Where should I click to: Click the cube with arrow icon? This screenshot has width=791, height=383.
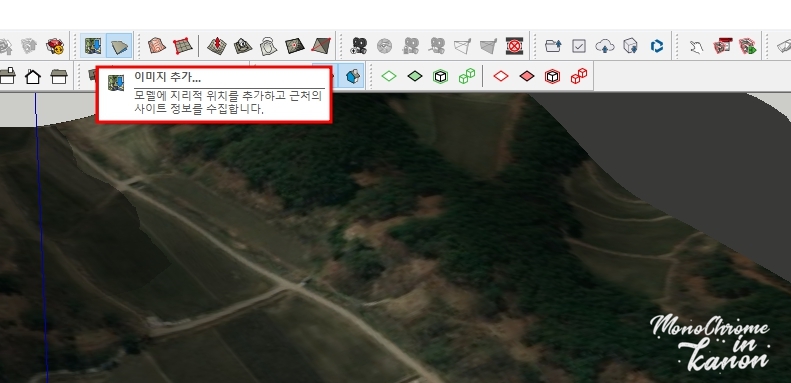click(631, 46)
